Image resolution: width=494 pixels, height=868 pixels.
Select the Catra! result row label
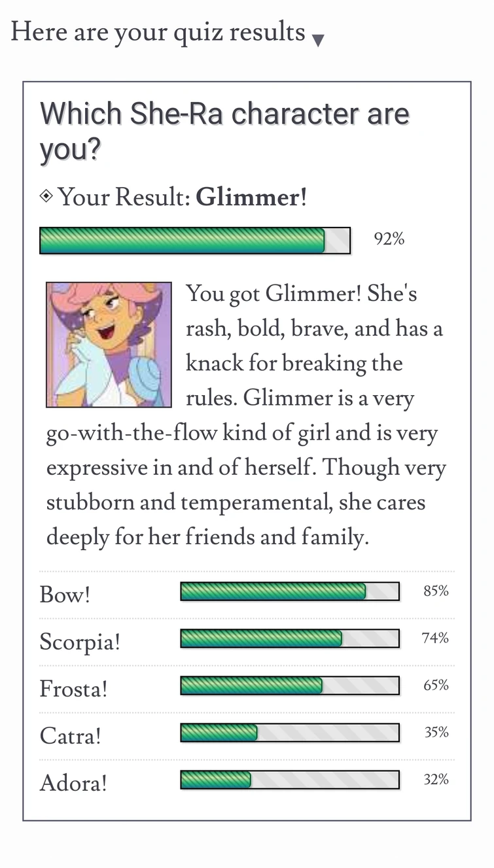(71, 736)
